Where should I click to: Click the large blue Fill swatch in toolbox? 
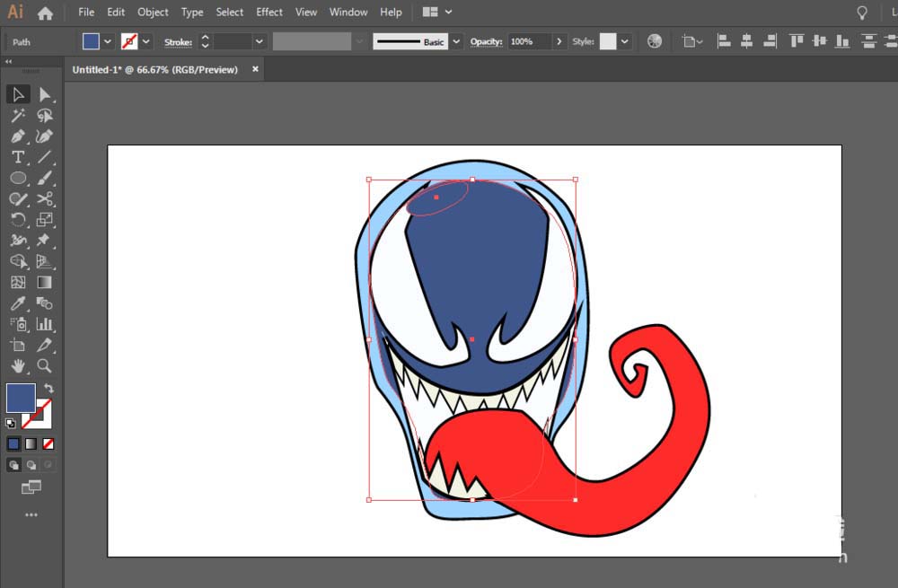pyautogui.click(x=21, y=398)
